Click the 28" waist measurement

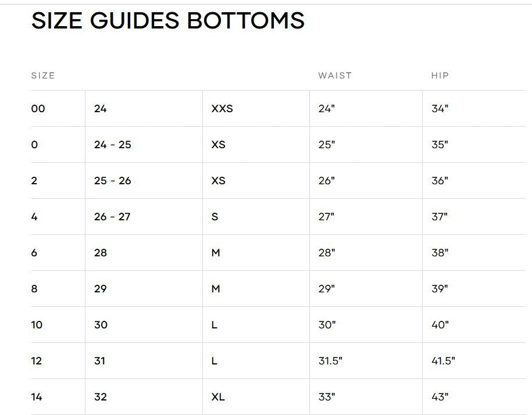tap(327, 253)
